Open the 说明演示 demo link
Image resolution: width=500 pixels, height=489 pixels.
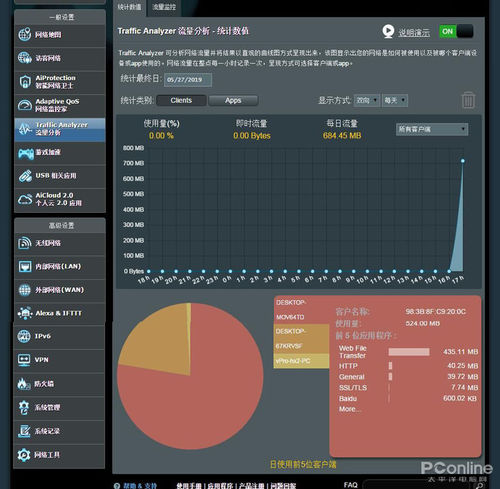pos(414,33)
